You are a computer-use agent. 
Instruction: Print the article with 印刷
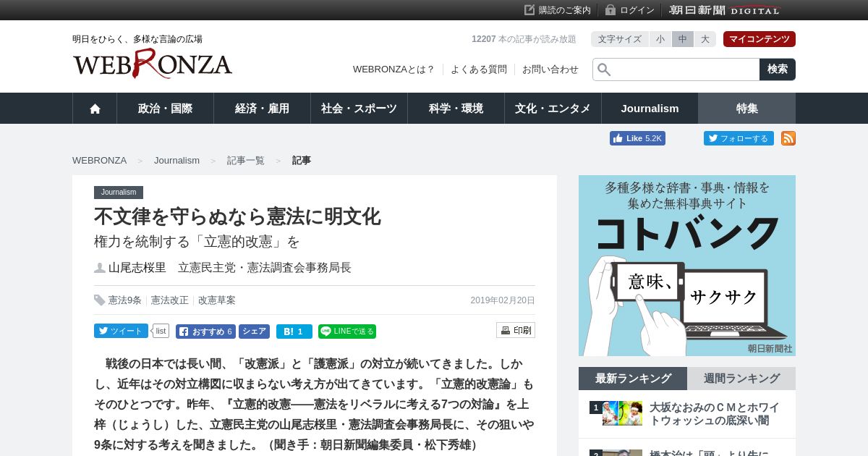point(516,330)
